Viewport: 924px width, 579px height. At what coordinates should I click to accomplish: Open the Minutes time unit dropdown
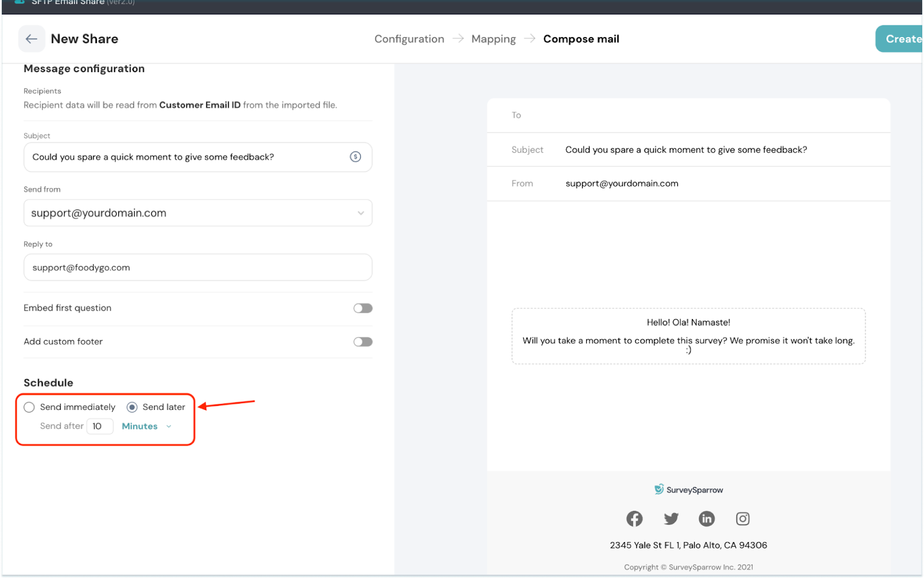[146, 426]
